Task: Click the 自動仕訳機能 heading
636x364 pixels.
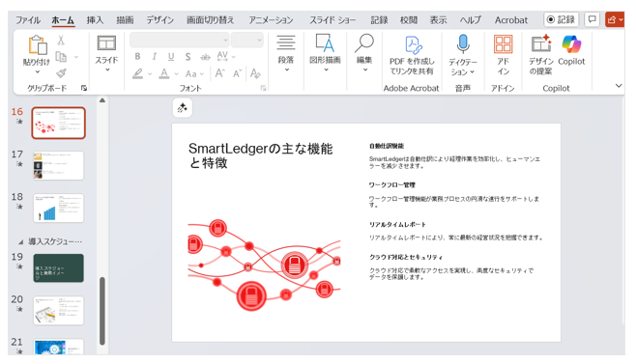Action: 387,146
